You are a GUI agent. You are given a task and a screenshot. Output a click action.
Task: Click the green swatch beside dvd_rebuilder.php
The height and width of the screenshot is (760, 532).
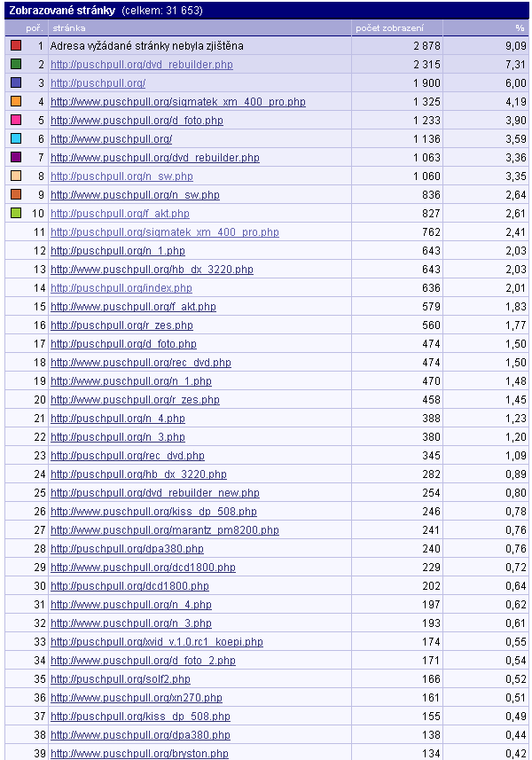coord(16,64)
